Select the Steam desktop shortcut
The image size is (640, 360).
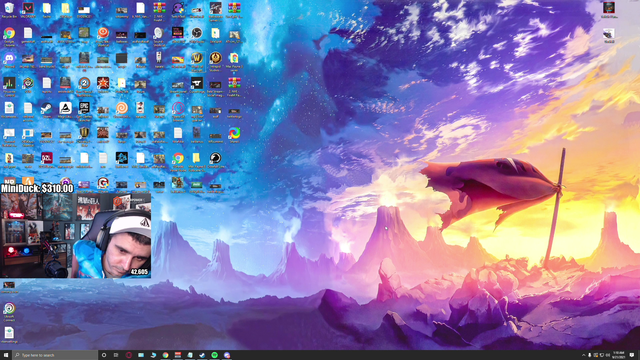[x=47, y=110]
